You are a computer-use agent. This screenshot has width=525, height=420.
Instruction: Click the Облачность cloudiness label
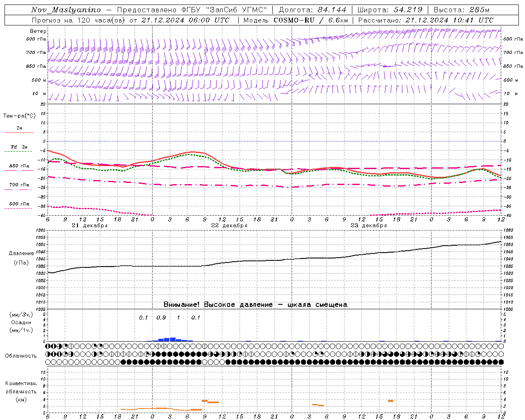21,356
